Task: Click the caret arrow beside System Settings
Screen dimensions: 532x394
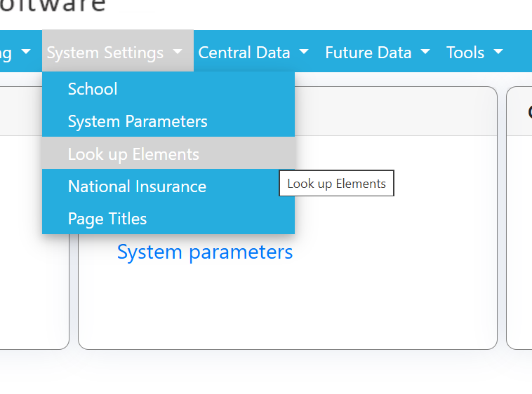Action: point(178,53)
